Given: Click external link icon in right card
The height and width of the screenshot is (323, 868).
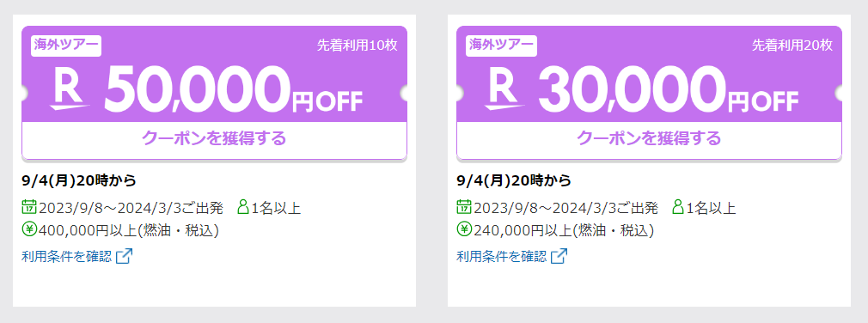Looking at the screenshot, I should pos(559,256).
